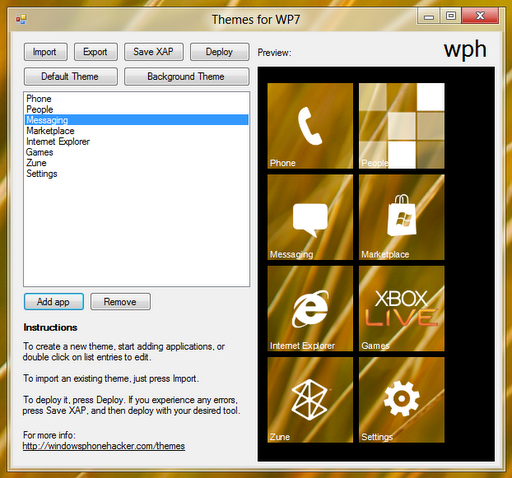
Task: Select the Xbox Live Games tile
Action: [402, 308]
